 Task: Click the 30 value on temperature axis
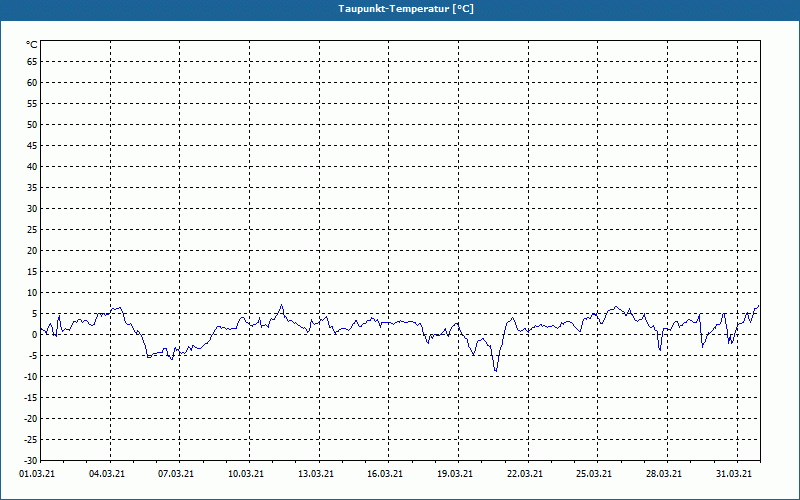coord(32,209)
